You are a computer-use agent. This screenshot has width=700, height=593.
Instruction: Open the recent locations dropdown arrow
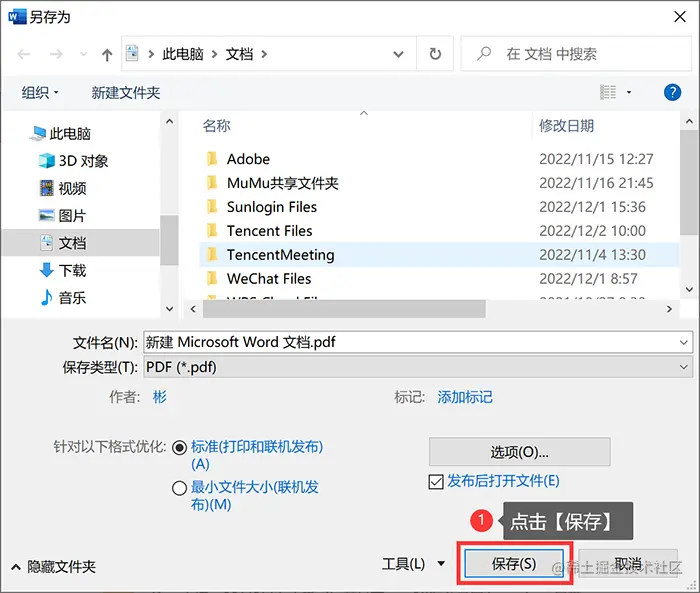(83, 54)
